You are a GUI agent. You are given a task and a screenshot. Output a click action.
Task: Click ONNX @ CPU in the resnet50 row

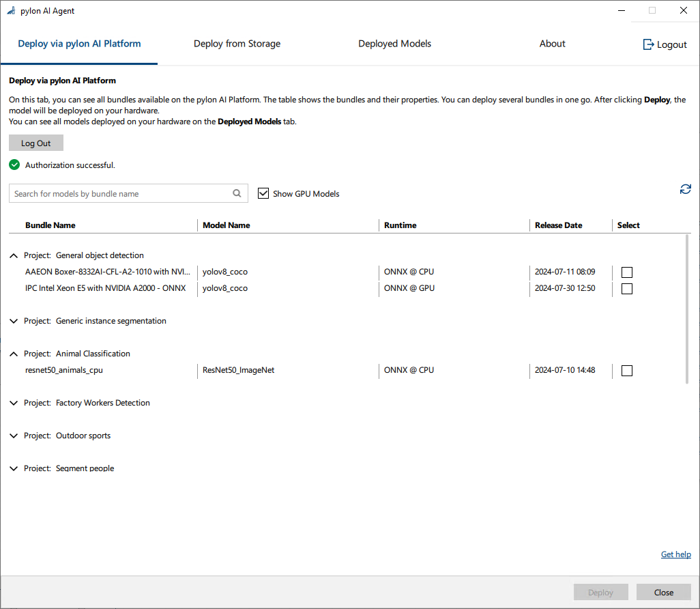[409, 370]
